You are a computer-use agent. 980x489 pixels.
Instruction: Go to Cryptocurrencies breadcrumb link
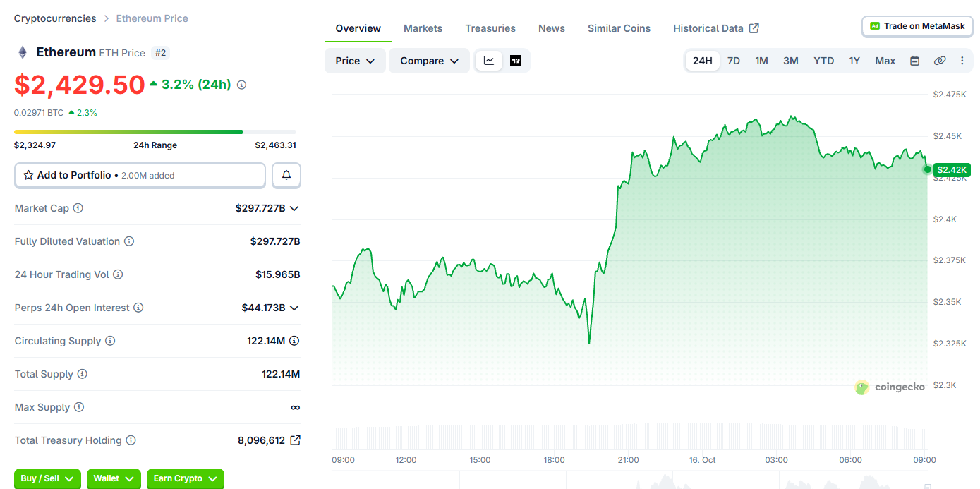[55, 18]
